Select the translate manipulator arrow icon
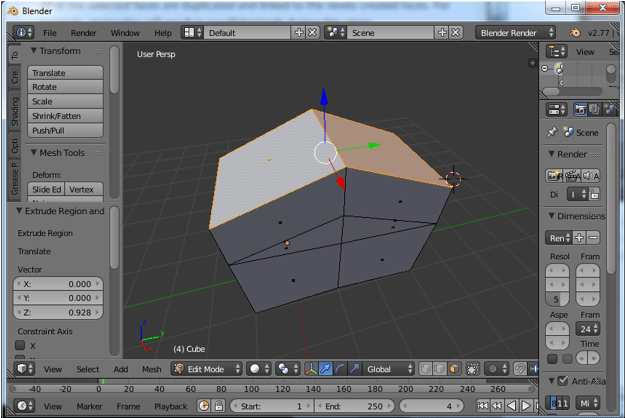 click(325, 369)
